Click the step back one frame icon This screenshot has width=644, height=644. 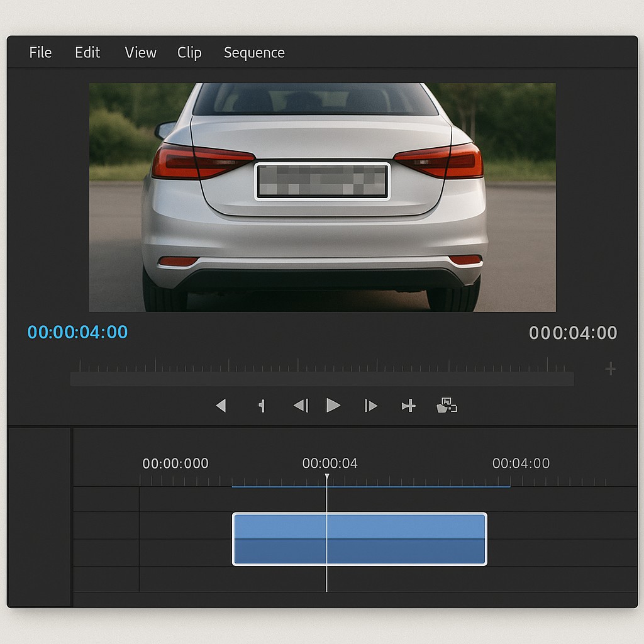tap(301, 406)
